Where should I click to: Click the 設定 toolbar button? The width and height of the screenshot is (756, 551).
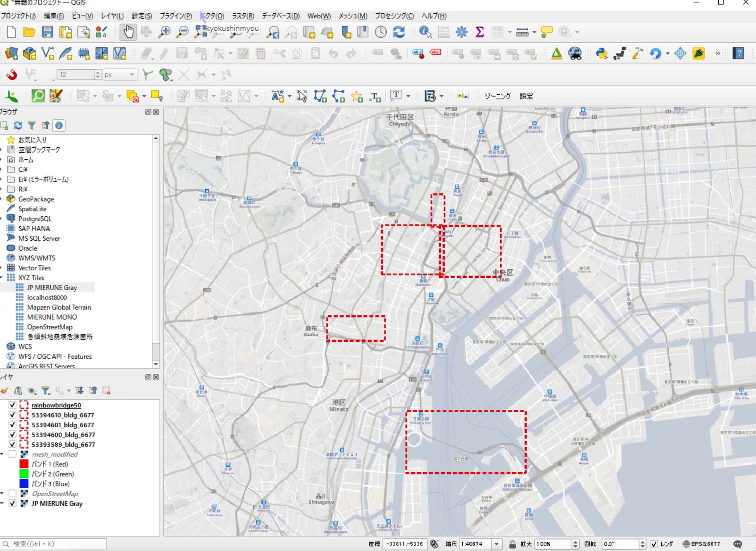click(x=526, y=96)
